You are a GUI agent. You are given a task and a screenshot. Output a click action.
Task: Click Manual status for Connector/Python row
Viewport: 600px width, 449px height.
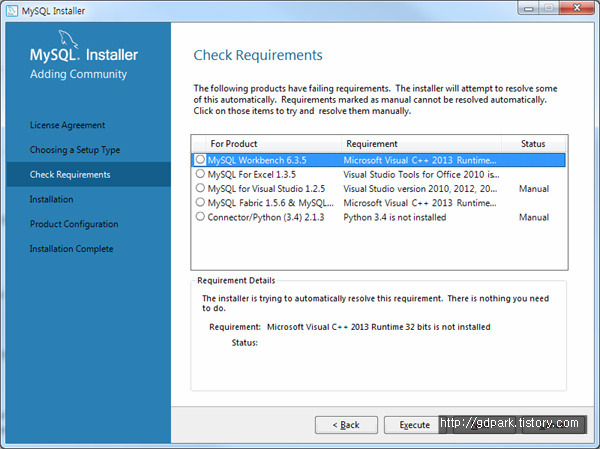coord(534,217)
